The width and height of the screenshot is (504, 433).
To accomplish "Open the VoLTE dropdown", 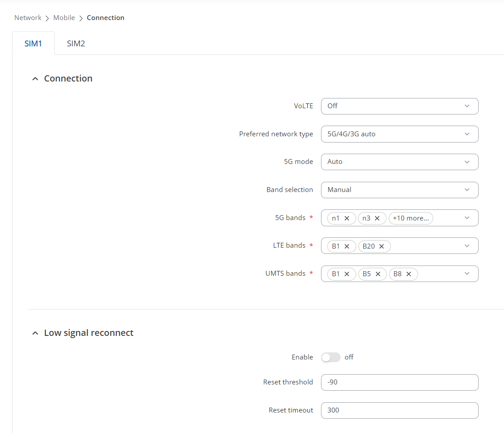I will coord(399,106).
